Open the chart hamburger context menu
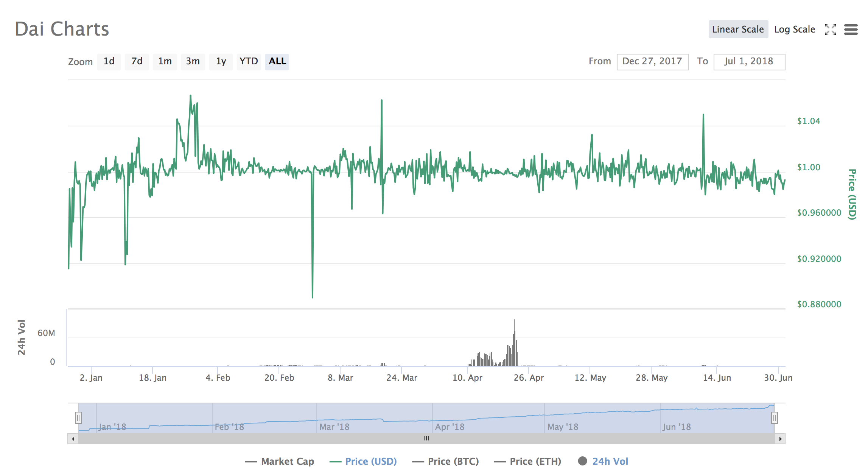 [851, 30]
